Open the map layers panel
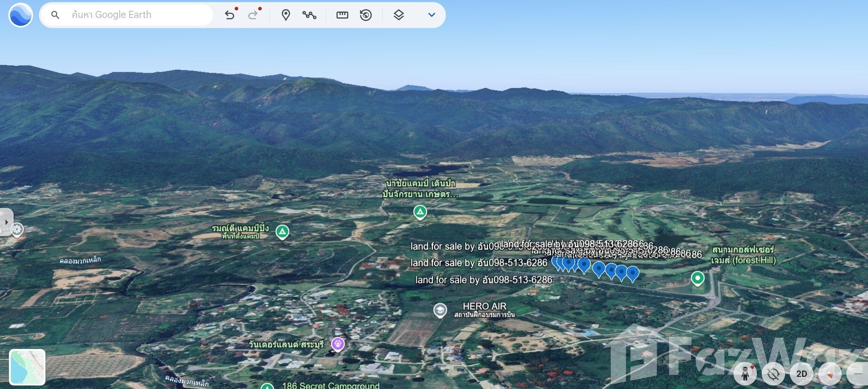Screen dimensions: 868x389 398,15
